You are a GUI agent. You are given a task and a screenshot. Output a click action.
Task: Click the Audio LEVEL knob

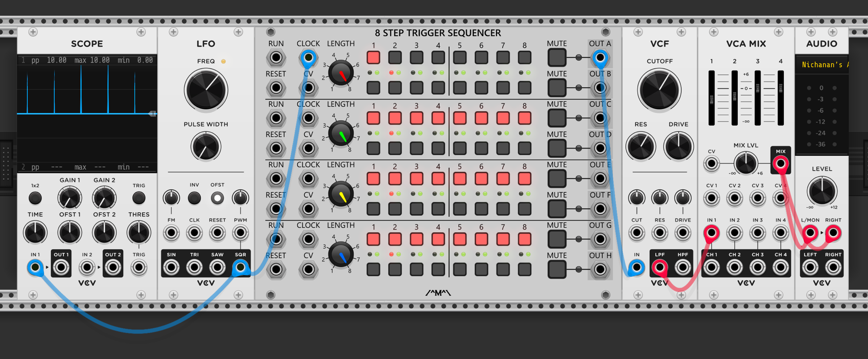[822, 191]
